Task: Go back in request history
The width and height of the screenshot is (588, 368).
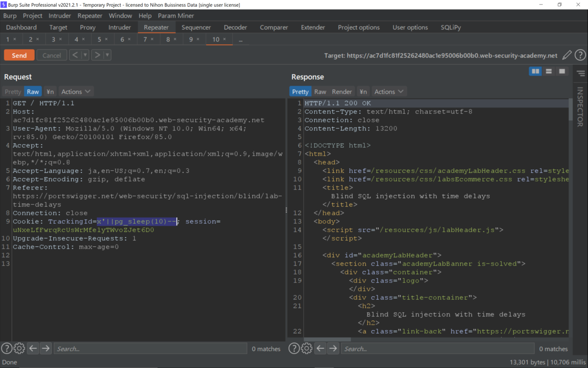Action: click(75, 55)
